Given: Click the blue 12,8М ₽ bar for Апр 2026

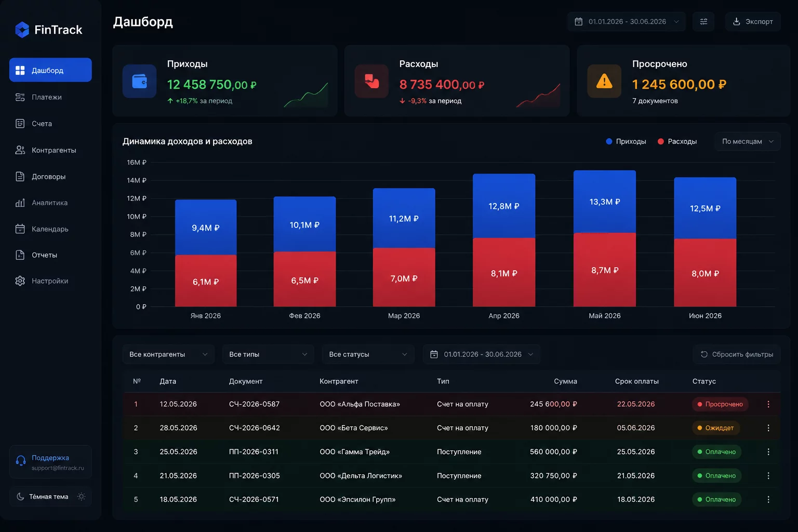Looking at the screenshot, I should [504, 206].
